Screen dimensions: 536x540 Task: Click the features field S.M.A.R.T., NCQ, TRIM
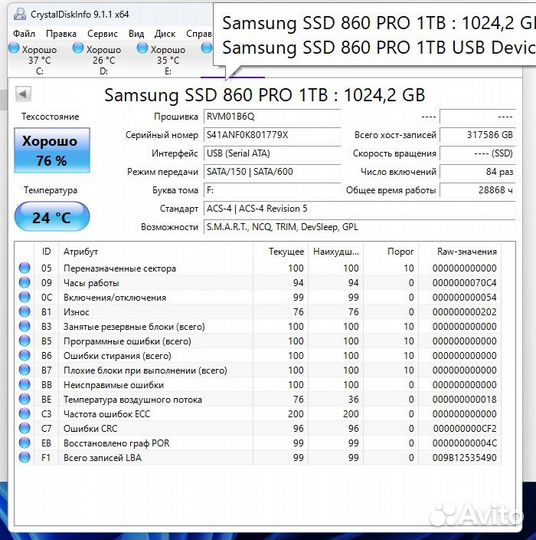(360, 227)
